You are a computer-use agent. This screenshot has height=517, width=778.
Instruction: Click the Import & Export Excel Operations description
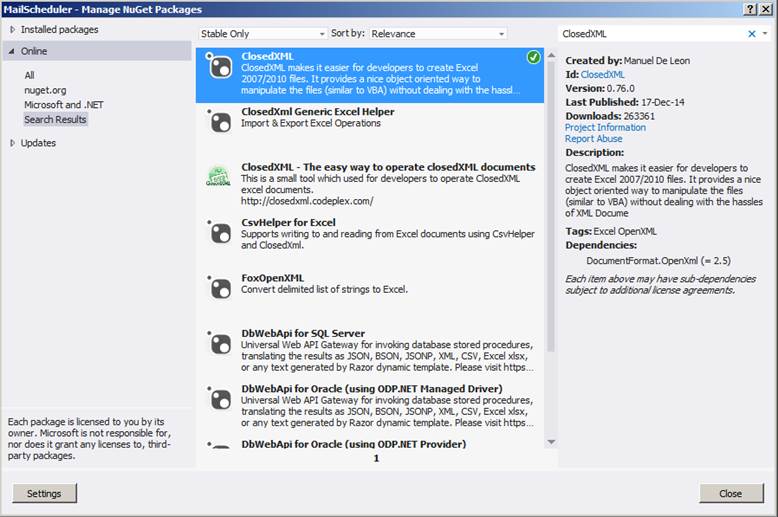point(311,124)
